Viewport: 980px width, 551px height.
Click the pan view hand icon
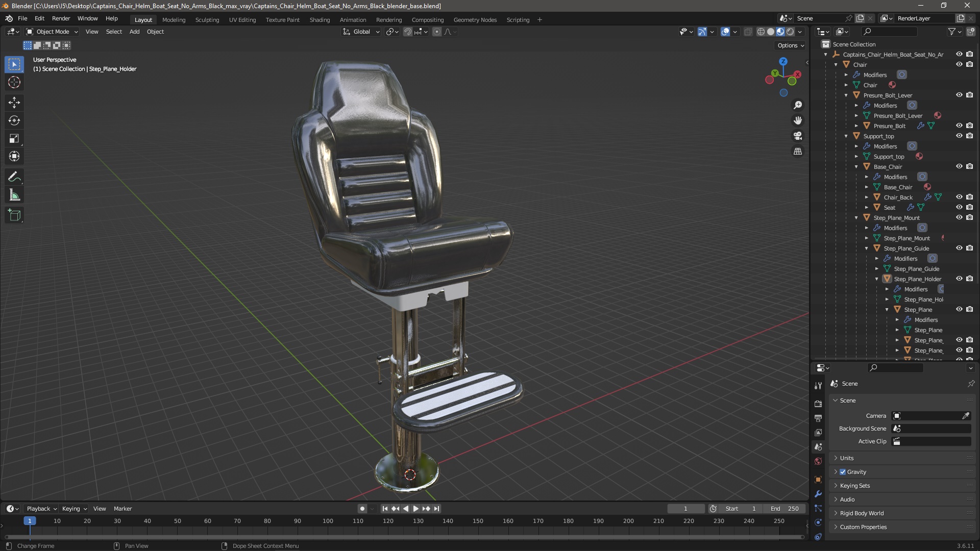click(798, 120)
